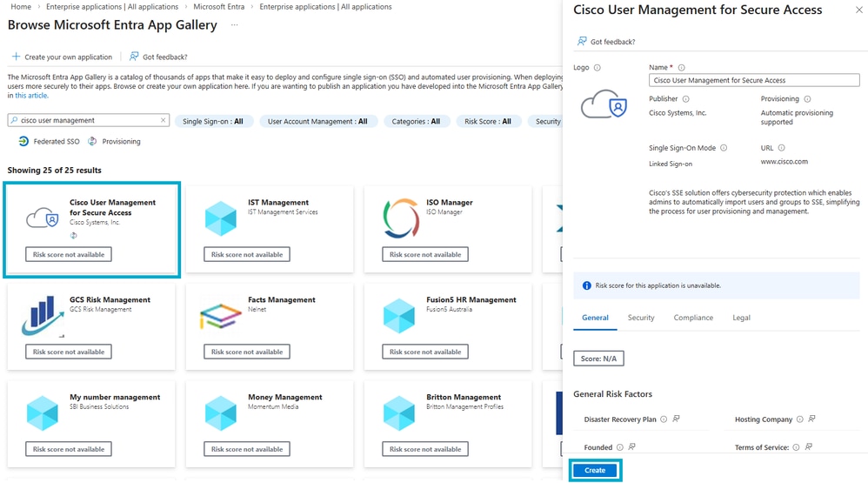This screenshot has width=868, height=483.
Task: Click the info icon next to Disaster Recovery Plan
Action: [x=664, y=419]
